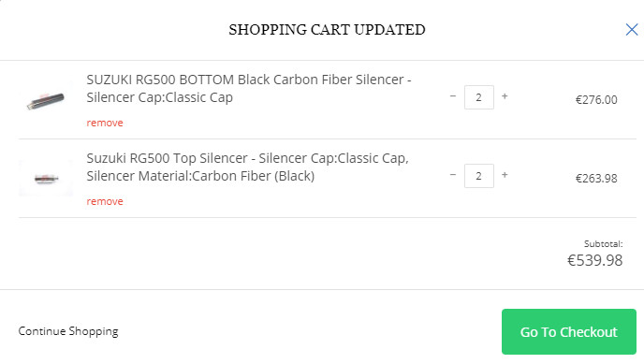Open Suzuki RG500 Top Silencer product title
The width and height of the screenshot is (644, 364).
(x=248, y=167)
